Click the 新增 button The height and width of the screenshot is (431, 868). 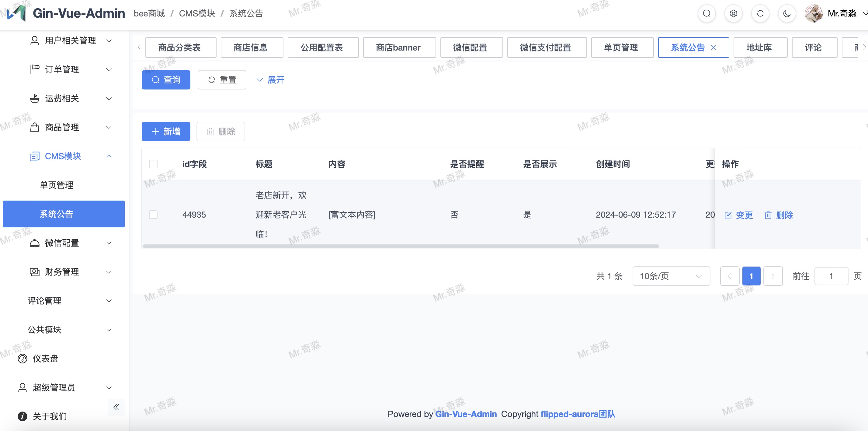[166, 131]
